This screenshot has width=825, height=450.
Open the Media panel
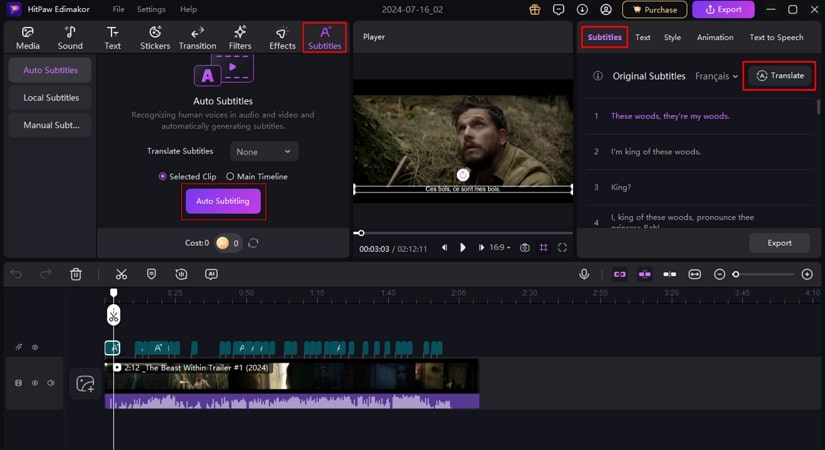click(27, 38)
